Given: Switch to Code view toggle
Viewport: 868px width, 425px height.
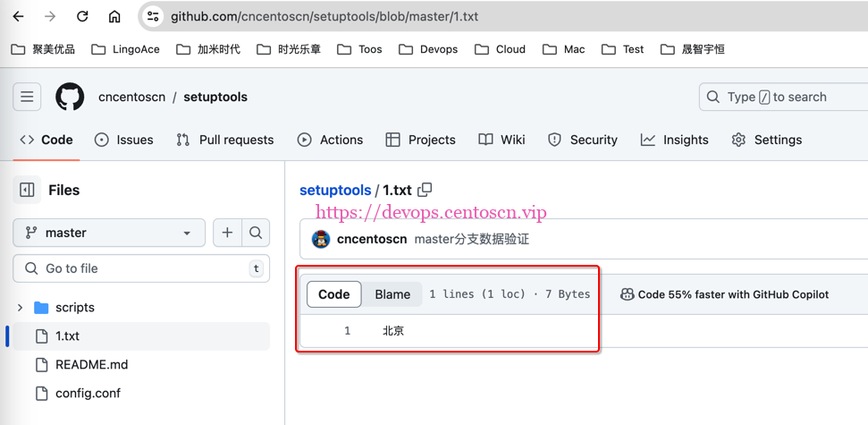Looking at the screenshot, I should pos(334,294).
